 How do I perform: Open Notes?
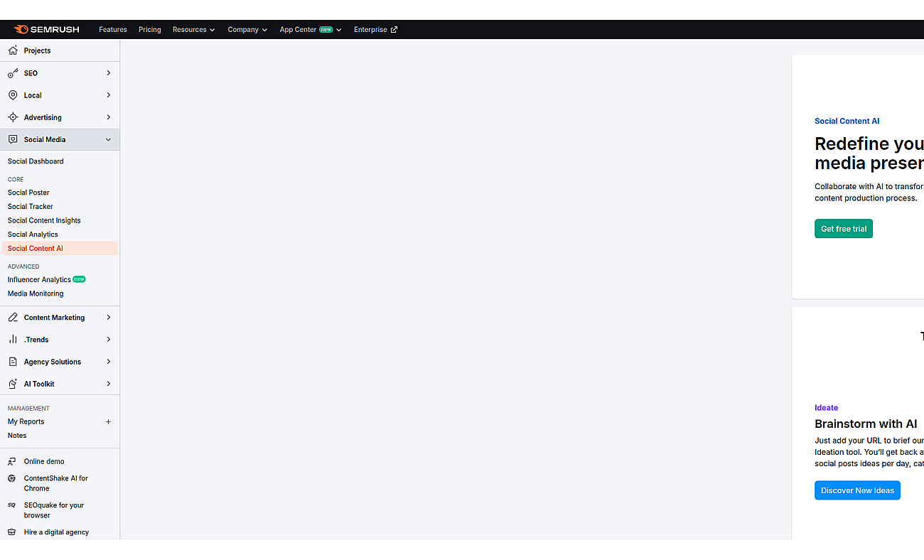17,436
